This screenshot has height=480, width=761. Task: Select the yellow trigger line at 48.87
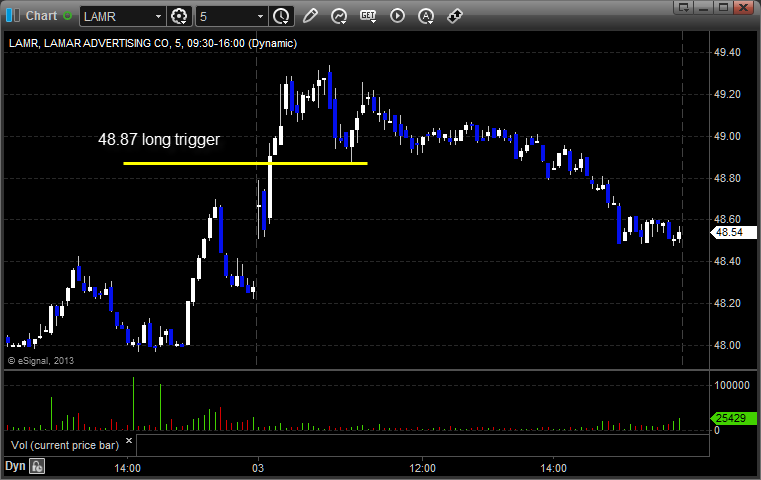point(245,164)
